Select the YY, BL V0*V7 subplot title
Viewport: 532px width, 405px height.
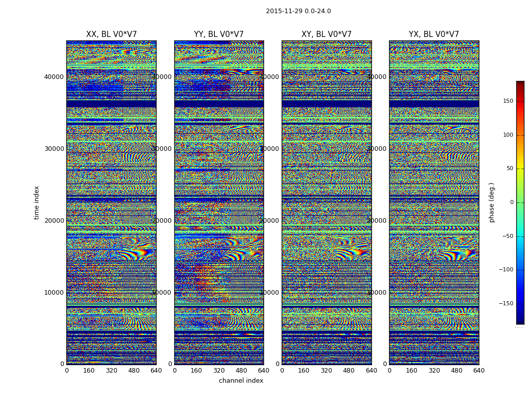(x=219, y=34)
